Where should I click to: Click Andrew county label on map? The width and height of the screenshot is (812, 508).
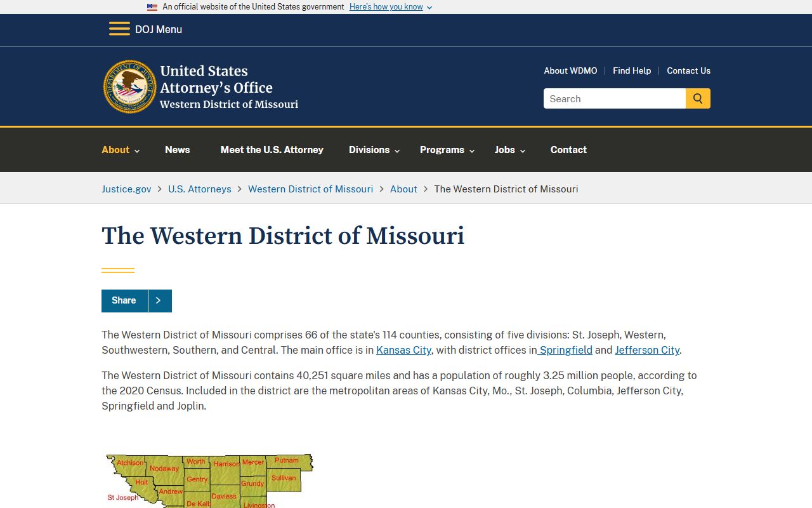coord(171,491)
